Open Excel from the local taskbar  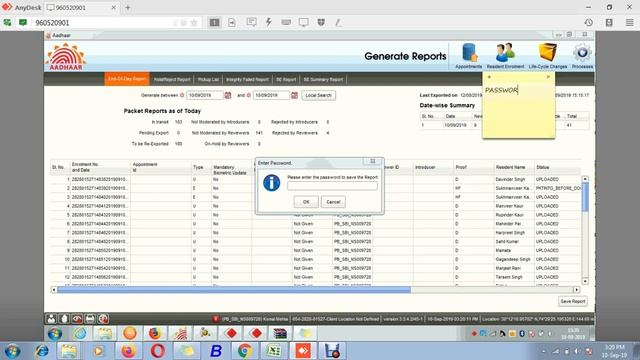[x=274, y=351]
